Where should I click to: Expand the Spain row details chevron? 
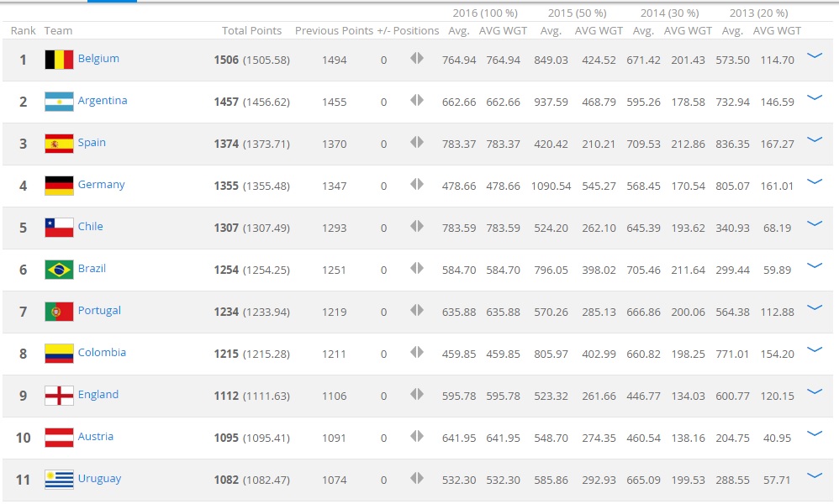tap(815, 139)
